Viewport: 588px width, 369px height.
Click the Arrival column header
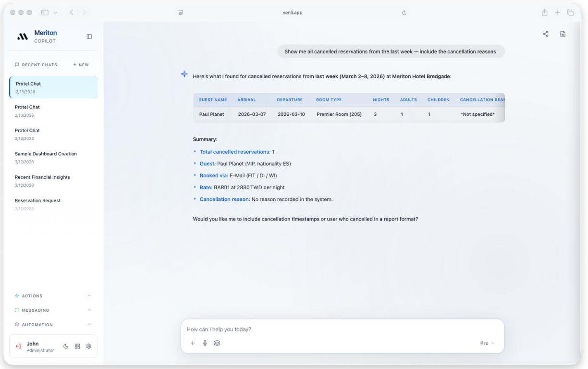pyautogui.click(x=246, y=100)
